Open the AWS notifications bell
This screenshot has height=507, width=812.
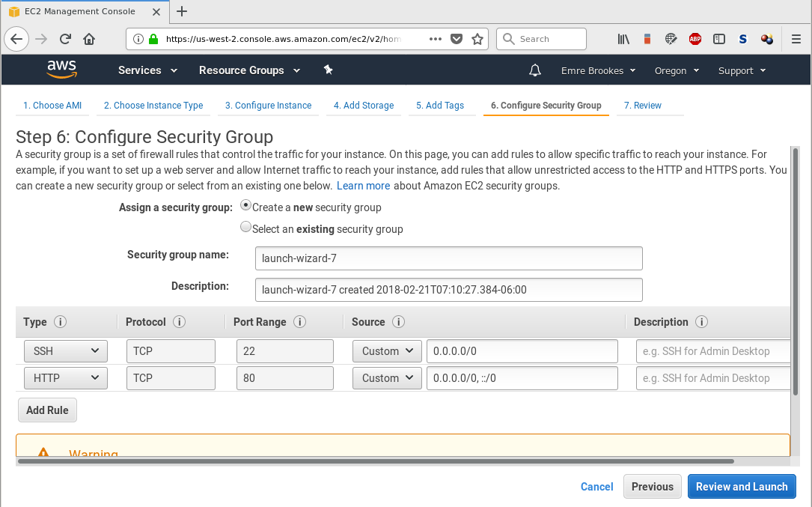click(535, 70)
